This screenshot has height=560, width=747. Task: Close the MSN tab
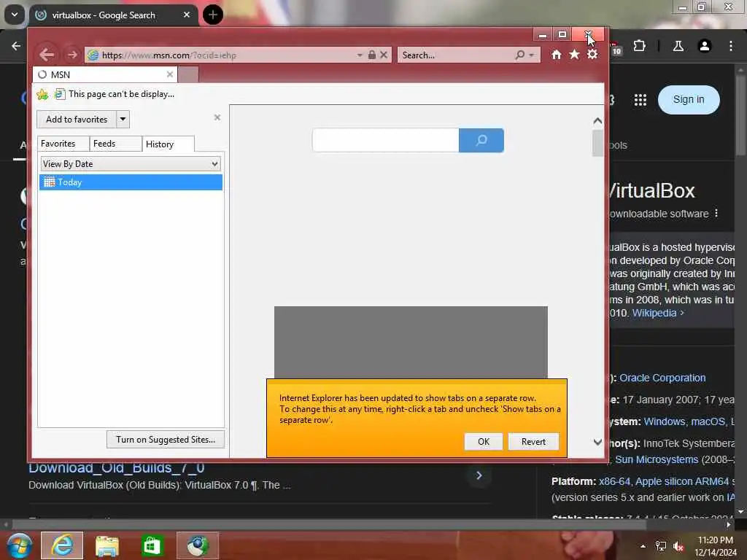[169, 74]
